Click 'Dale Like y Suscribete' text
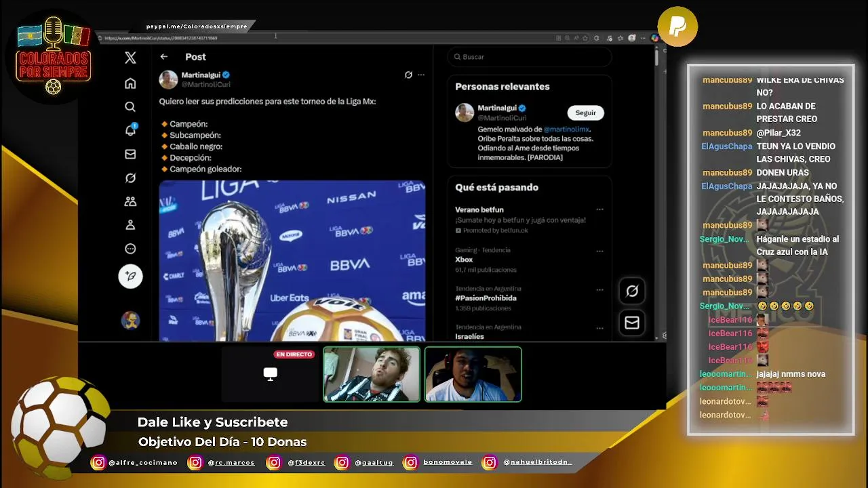The image size is (868, 488). click(212, 422)
